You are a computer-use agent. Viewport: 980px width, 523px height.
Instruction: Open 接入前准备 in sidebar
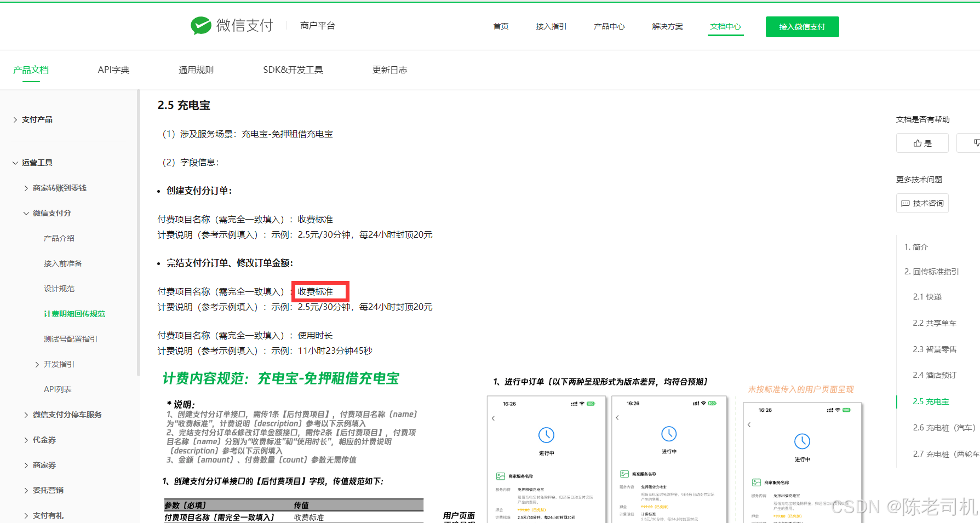(x=63, y=263)
